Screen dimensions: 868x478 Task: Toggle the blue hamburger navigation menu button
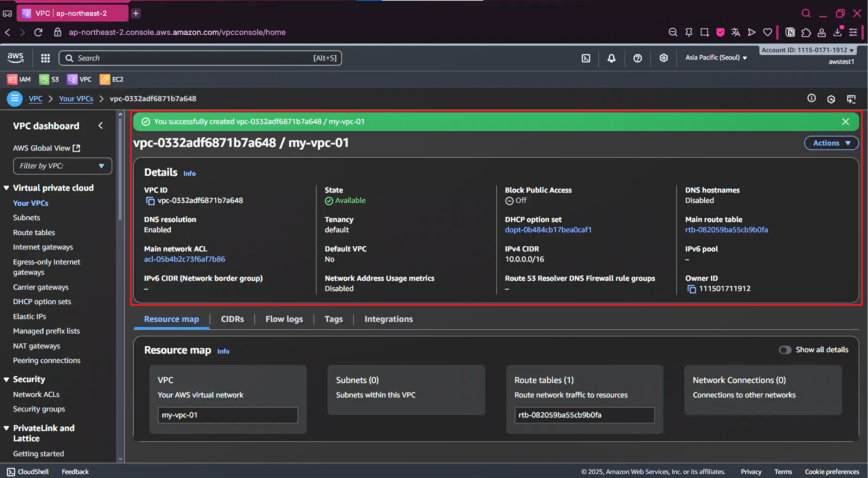[15, 99]
